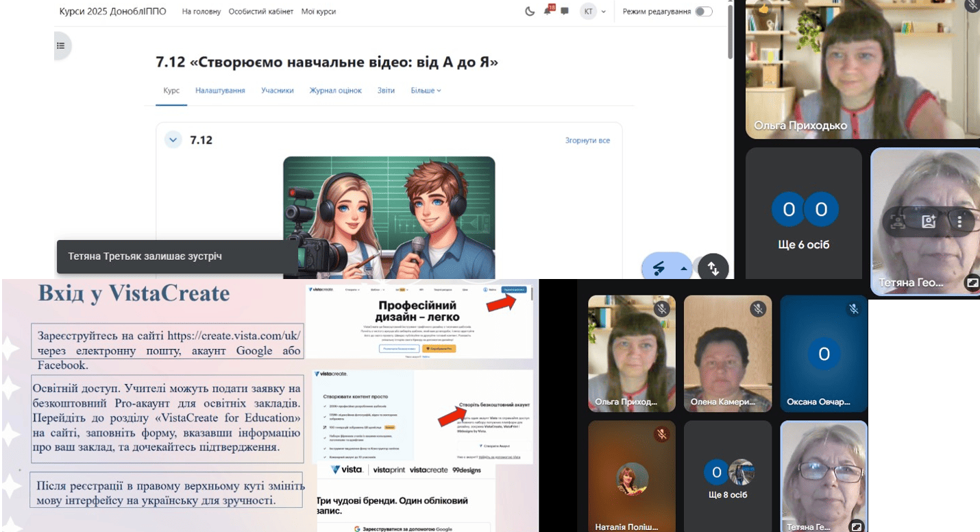The image size is (980, 532).
Task: Click Професійний дизайн – легко headline
Action: click(417, 310)
